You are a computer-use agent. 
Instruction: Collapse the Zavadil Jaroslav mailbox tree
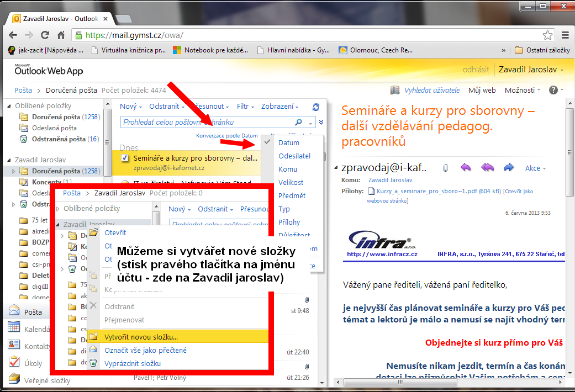pos(9,160)
